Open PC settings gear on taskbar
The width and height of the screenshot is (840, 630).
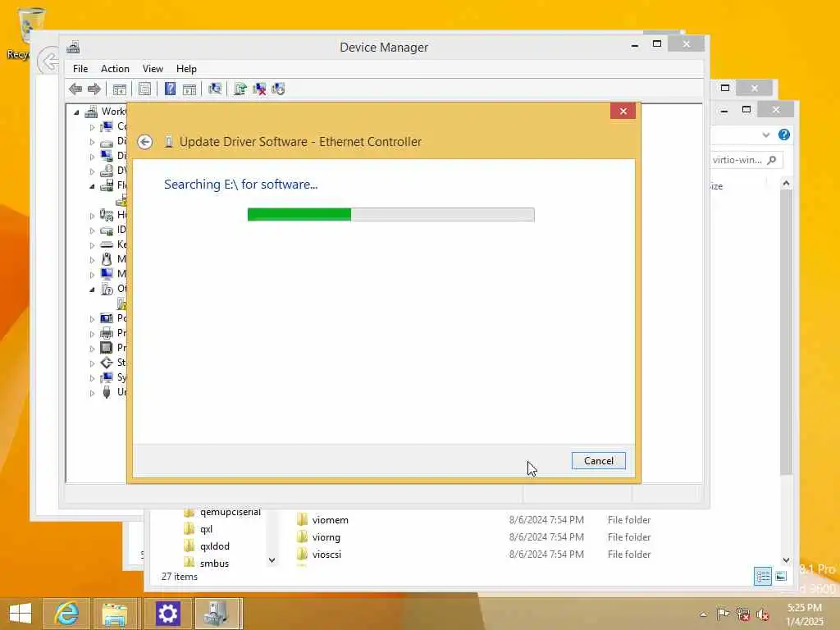click(x=167, y=614)
